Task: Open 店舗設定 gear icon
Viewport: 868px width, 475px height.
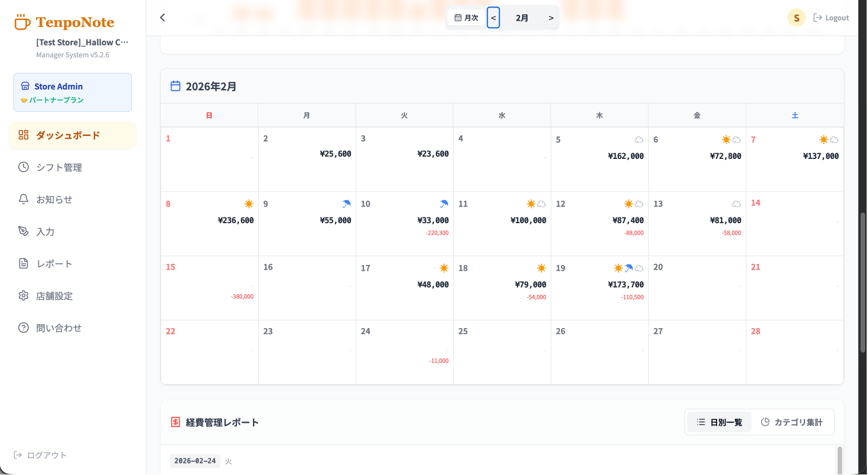Action: tap(24, 295)
